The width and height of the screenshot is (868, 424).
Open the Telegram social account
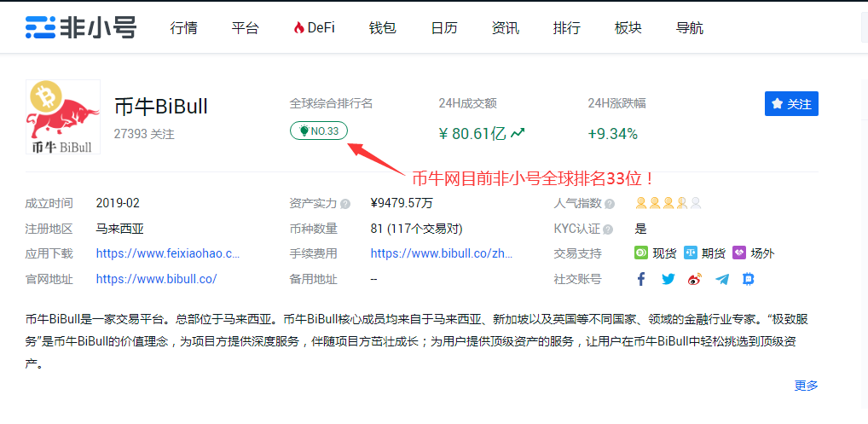point(722,279)
